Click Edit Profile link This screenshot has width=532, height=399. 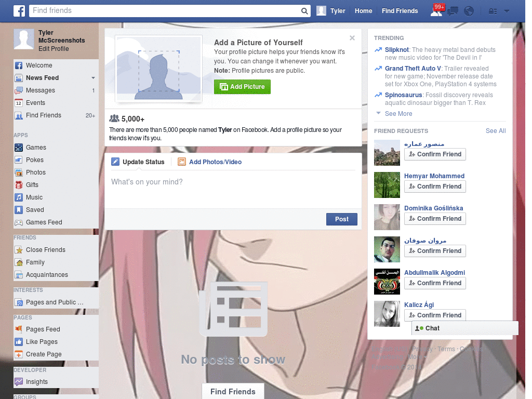[x=54, y=49]
